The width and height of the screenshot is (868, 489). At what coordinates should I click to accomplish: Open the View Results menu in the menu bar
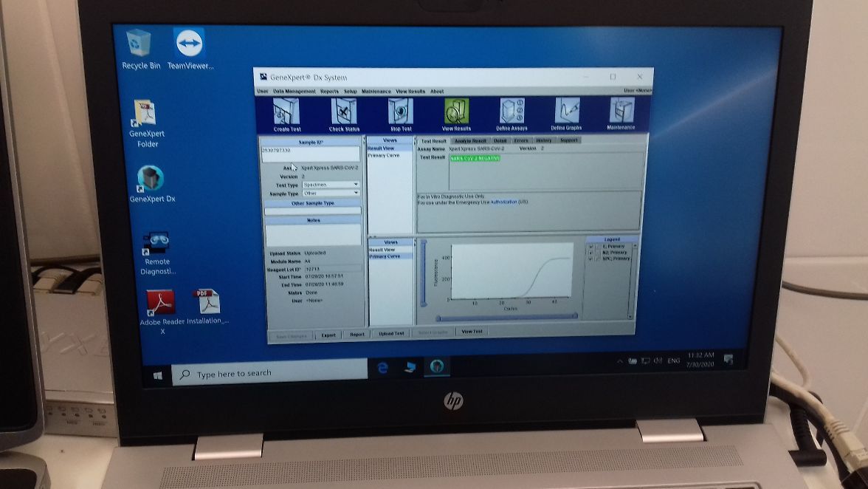pyautogui.click(x=410, y=92)
